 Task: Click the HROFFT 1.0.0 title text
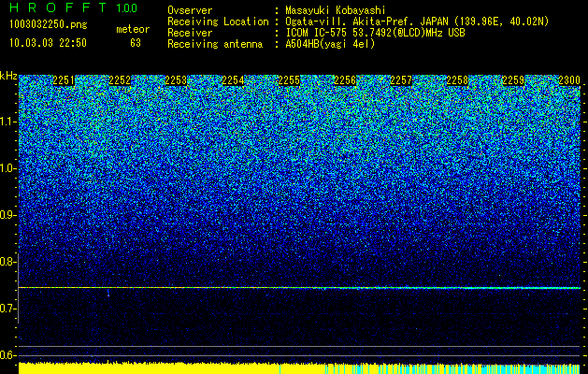73,7
